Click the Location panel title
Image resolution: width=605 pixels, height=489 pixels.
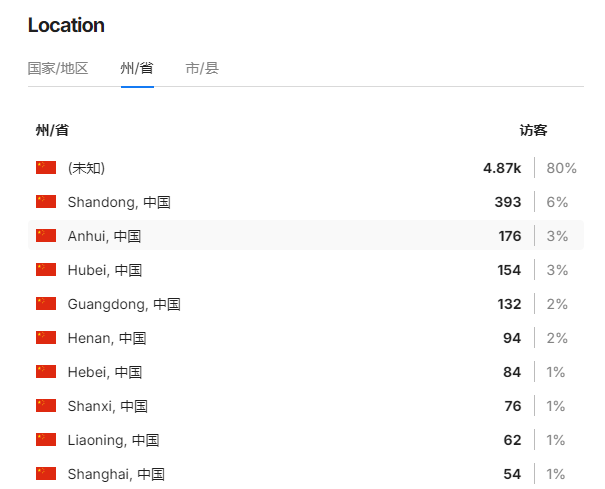(x=66, y=25)
